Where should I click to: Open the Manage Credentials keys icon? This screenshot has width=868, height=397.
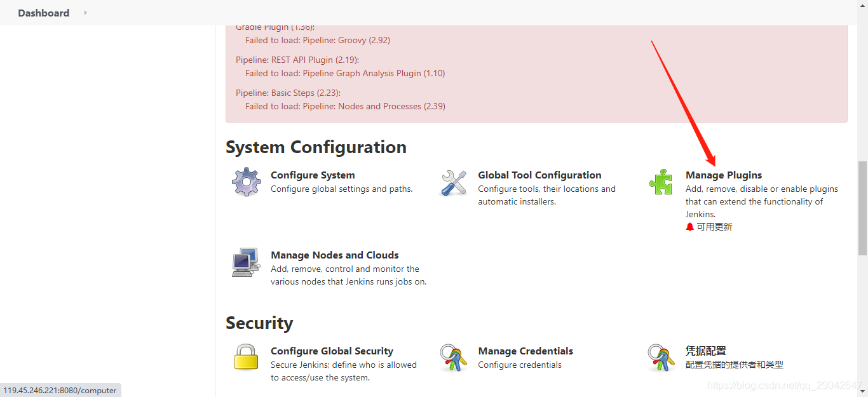coord(454,358)
